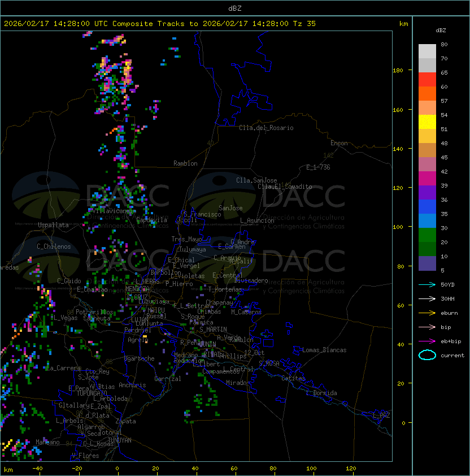Select the bright green swatch below label 30
Viewport: 470px width, 476px height.
tap(427, 235)
